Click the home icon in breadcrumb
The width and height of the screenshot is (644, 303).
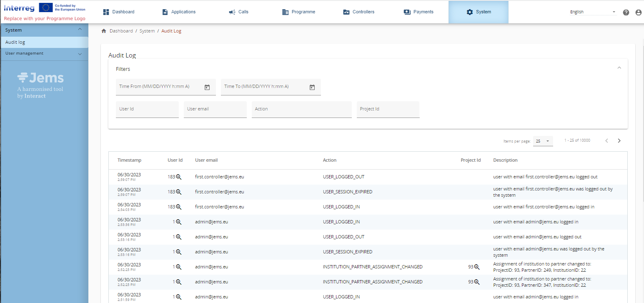coord(104,31)
